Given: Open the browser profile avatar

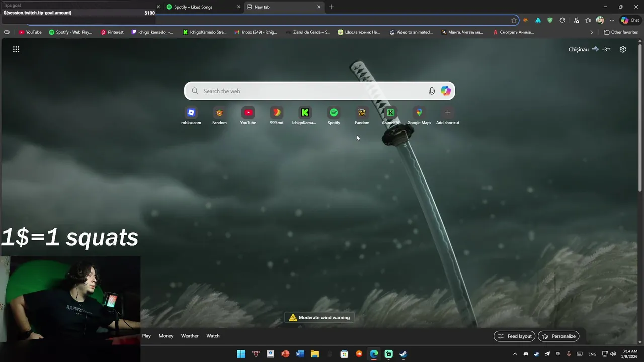Looking at the screenshot, I should pos(600,20).
